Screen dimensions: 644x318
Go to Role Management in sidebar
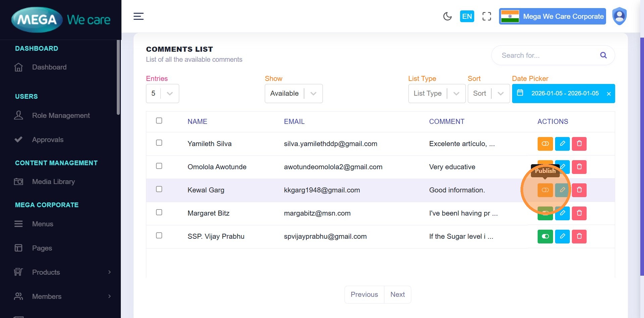(x=61, y=116)
